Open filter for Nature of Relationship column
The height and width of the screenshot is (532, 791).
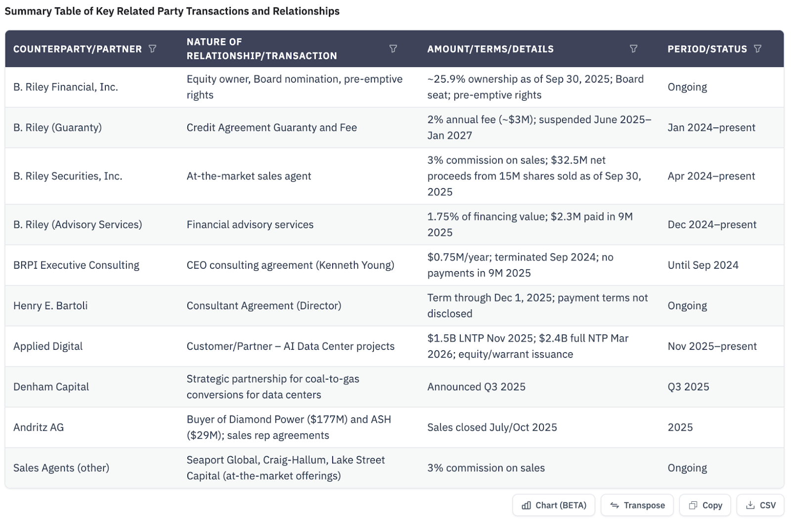click(x=393, y=49)
